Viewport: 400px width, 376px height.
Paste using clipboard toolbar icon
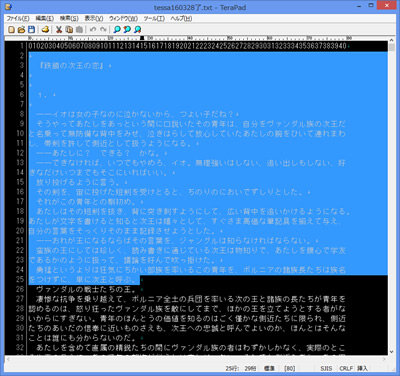click(79, 29)
